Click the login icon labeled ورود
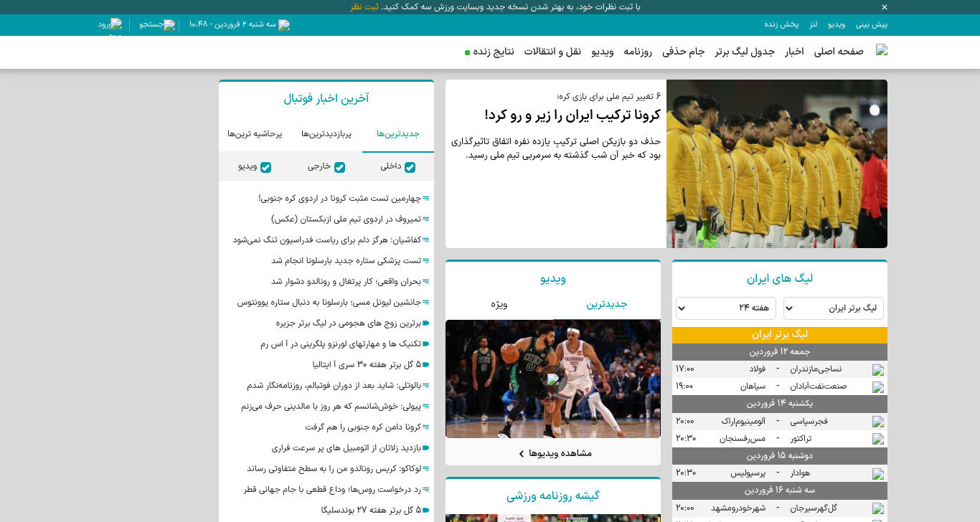Image resolution: width=980 pixels, height=522 pixels. point(116,24)
